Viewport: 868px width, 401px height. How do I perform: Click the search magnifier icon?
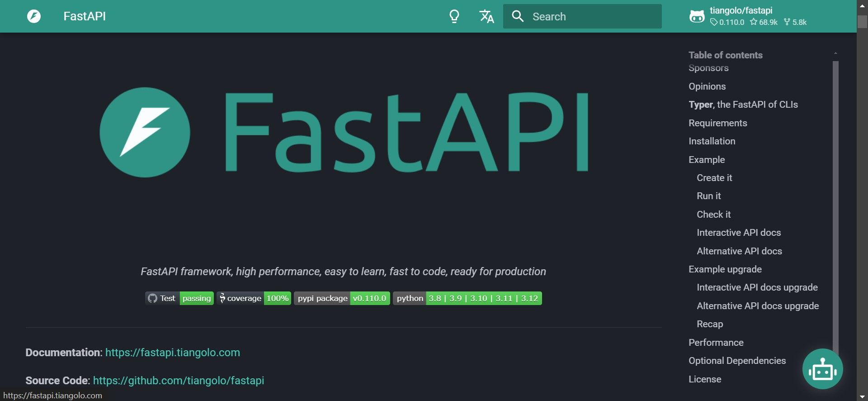(x=518, y=16)
